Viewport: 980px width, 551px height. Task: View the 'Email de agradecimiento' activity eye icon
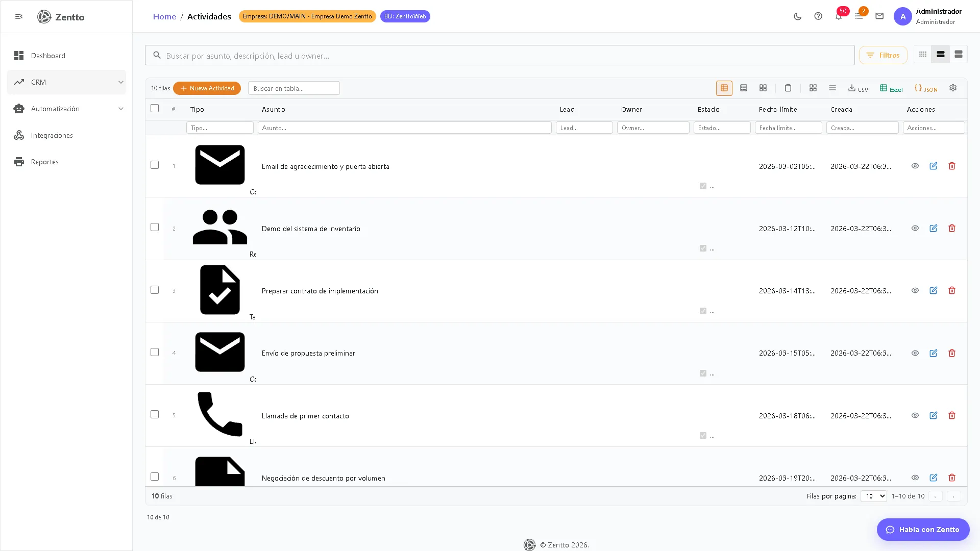915,166
